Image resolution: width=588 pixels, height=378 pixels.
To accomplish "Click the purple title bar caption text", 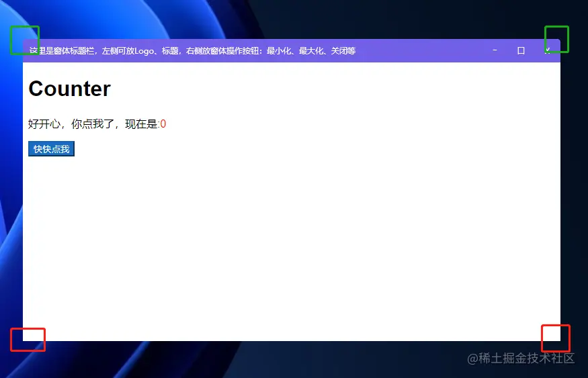I will click(192, 50).
